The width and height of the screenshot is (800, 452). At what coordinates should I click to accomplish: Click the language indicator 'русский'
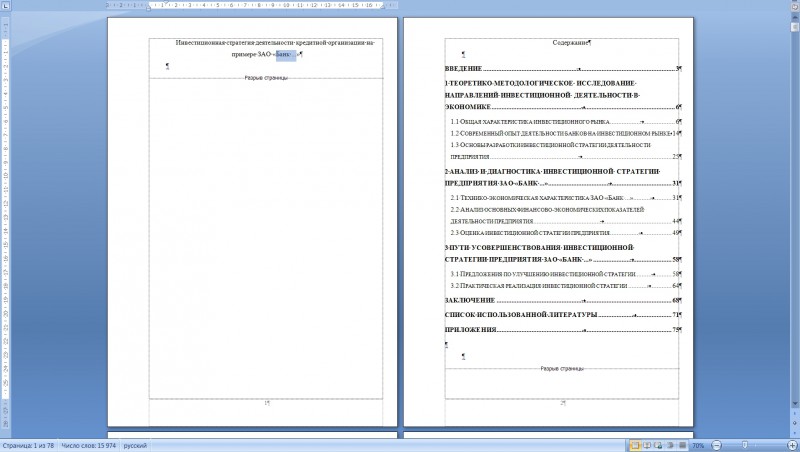135,446
